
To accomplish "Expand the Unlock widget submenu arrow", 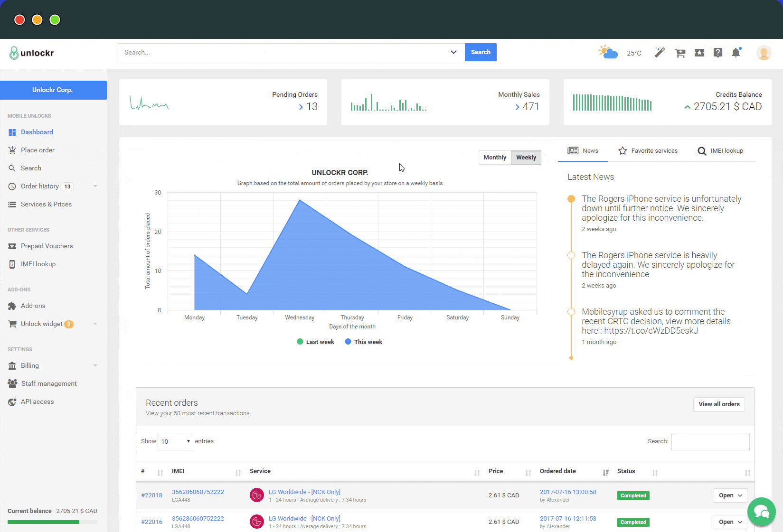I will pos(95,324).
